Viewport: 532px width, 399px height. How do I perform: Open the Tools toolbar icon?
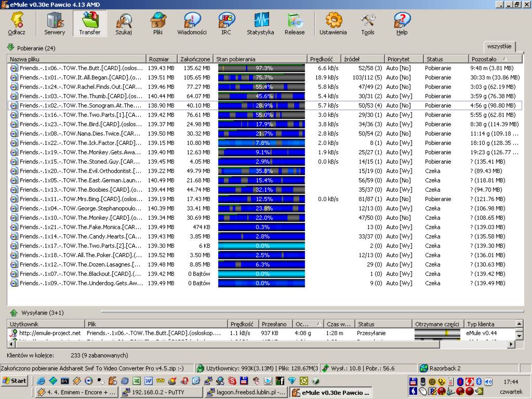368,23
